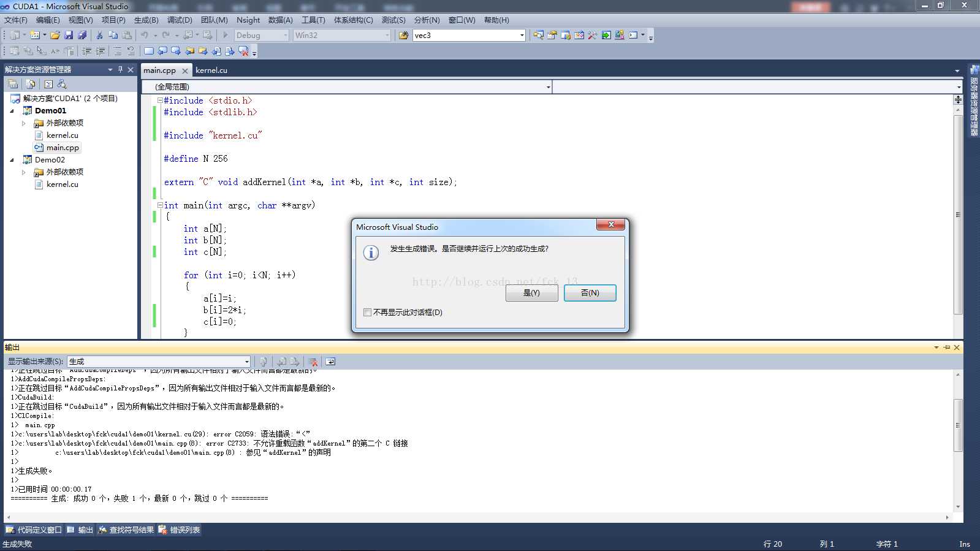The image size is (980, 551).
Task: Click the code editor vertical scrollbar
Action: pyautogui.click(x=958, y=215)
